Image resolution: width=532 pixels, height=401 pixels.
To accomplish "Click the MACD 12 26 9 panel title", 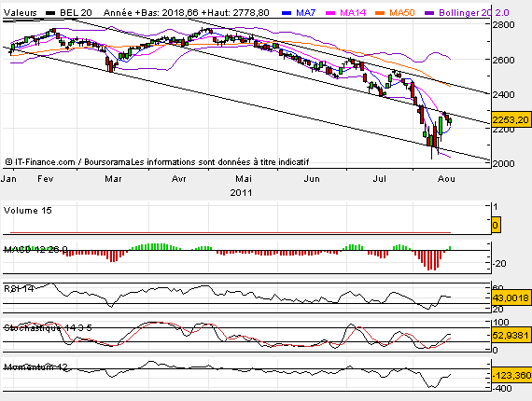I will click(x=35, y=250).
